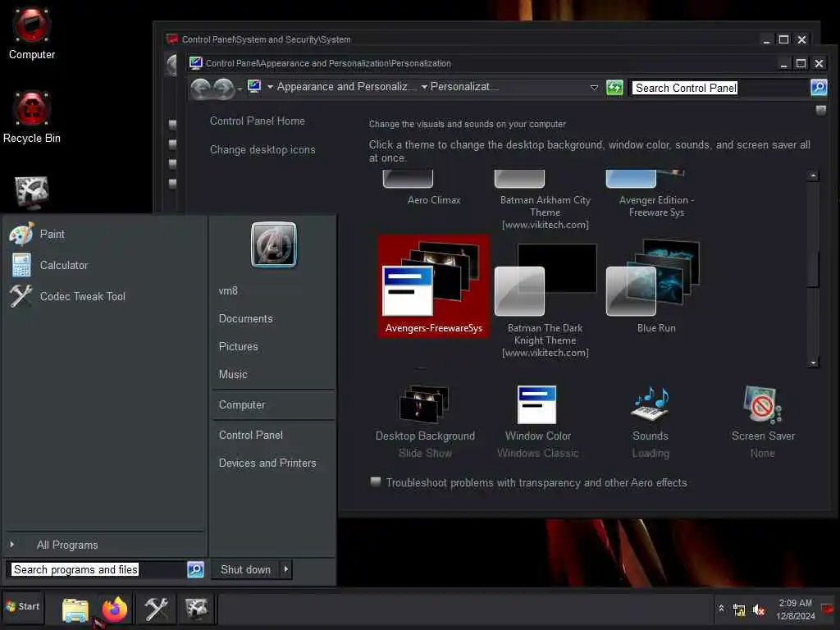Select the Batman The Dark Knight theme
The width and height of the screenshot is (840, 630).
545,300
